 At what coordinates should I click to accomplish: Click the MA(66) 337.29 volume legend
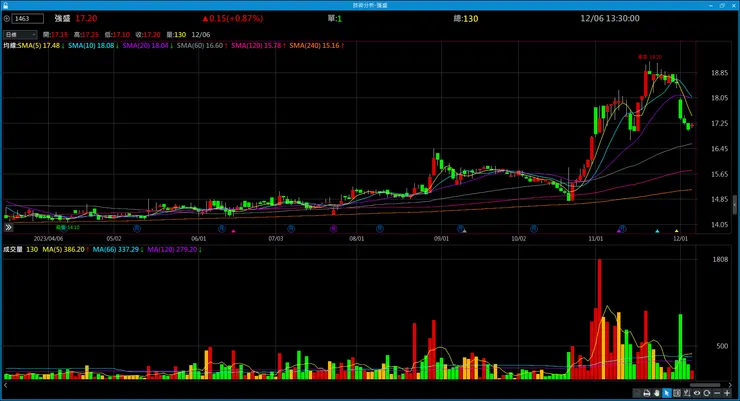pos(118,249)
